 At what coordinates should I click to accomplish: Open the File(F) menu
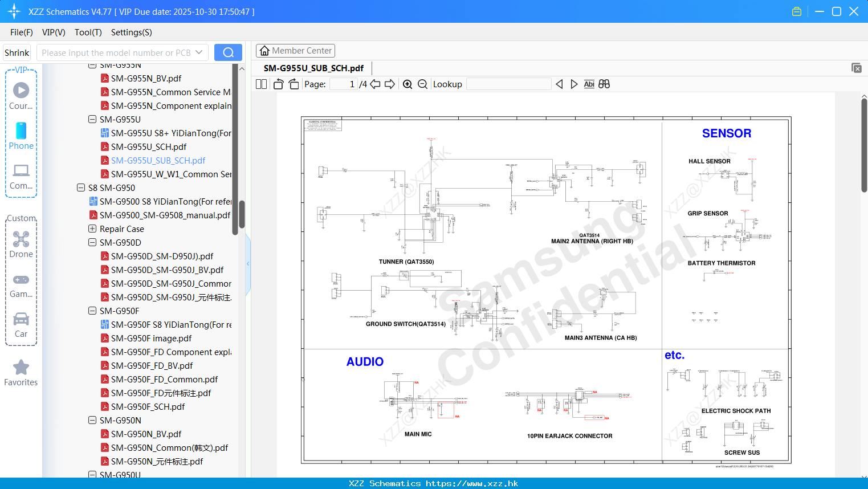22,32
